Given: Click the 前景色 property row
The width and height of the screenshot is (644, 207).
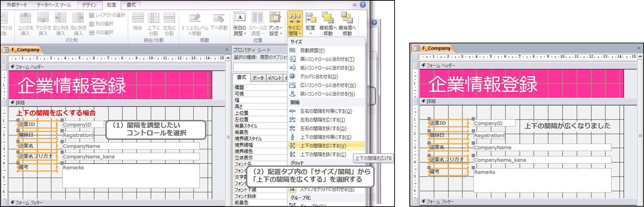Looking at the screenshot, I should [x=261, y=202].
